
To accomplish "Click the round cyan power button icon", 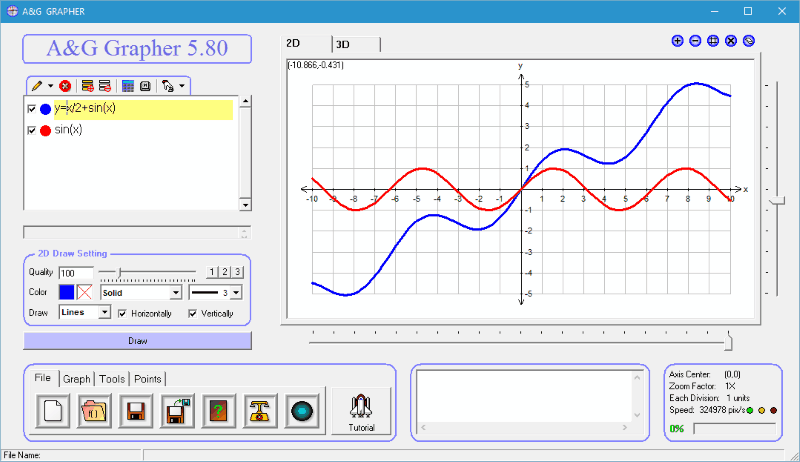I will click(x=302, y=411).
